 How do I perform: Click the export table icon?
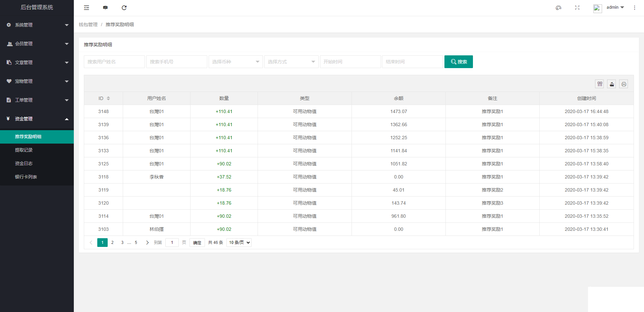[611, 84]
